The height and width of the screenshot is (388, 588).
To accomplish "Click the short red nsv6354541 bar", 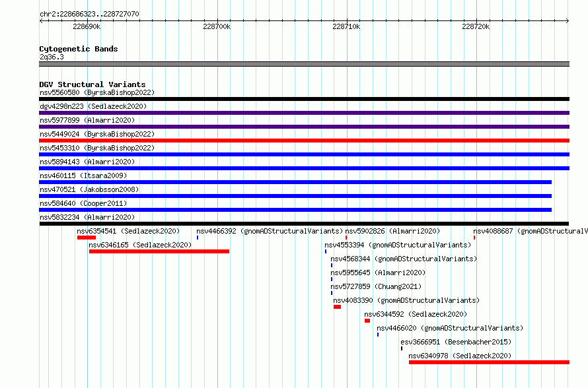I will 87,238.
